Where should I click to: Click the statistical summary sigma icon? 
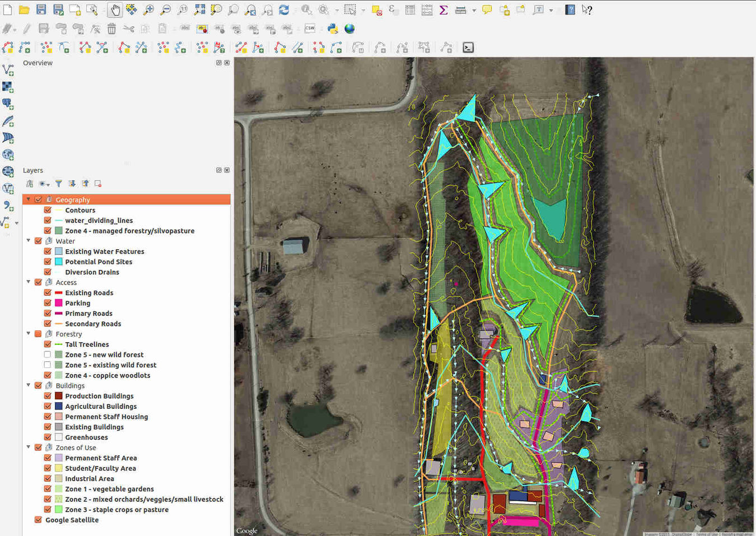tap(444, 10)
